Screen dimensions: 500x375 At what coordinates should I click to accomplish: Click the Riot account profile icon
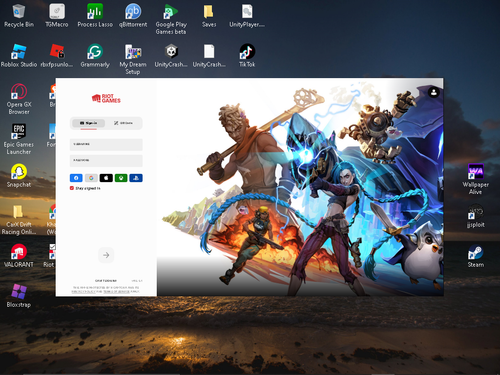click(434, 92)
